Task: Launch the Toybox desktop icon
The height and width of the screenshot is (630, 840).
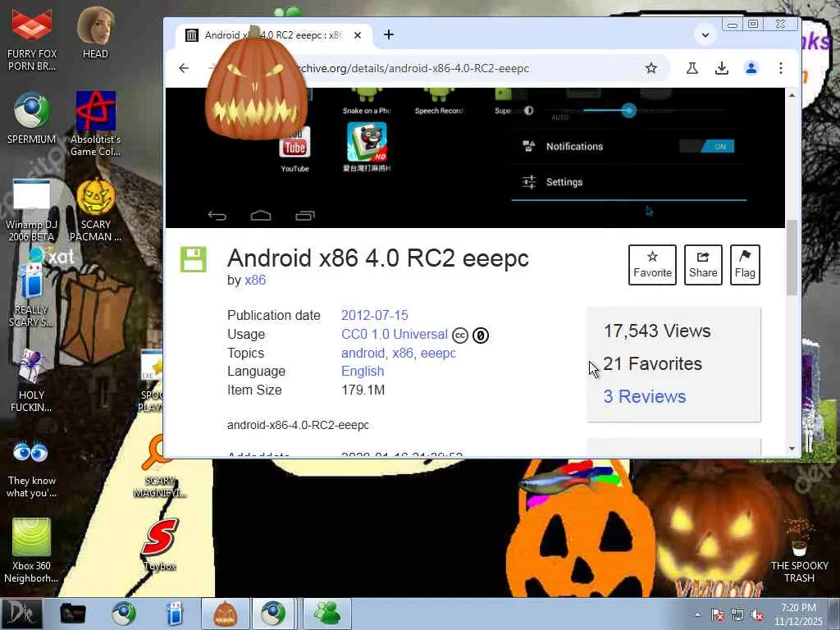Action: pos(160,545)
